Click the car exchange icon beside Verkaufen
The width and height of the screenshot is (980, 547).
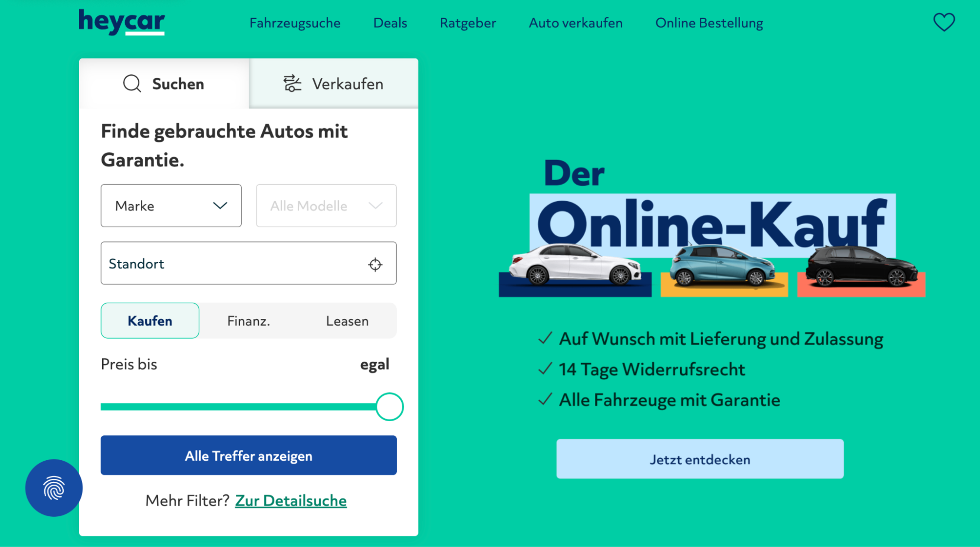tap(292, 83)
